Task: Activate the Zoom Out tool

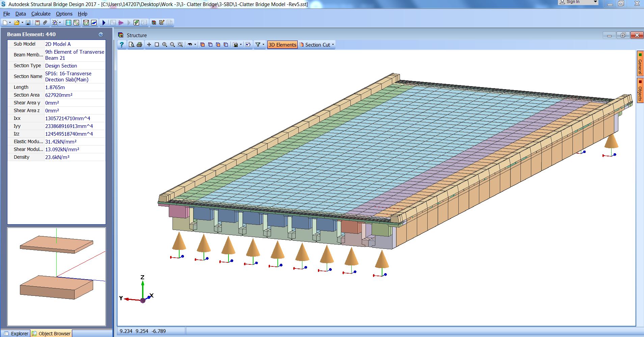Action: [172, 44]
